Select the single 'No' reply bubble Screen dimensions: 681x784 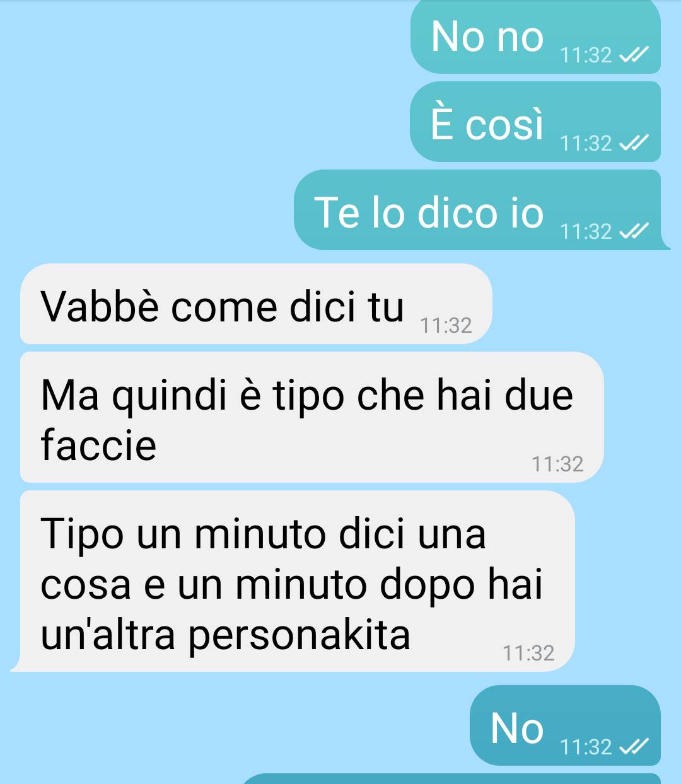tap(565, 725)
